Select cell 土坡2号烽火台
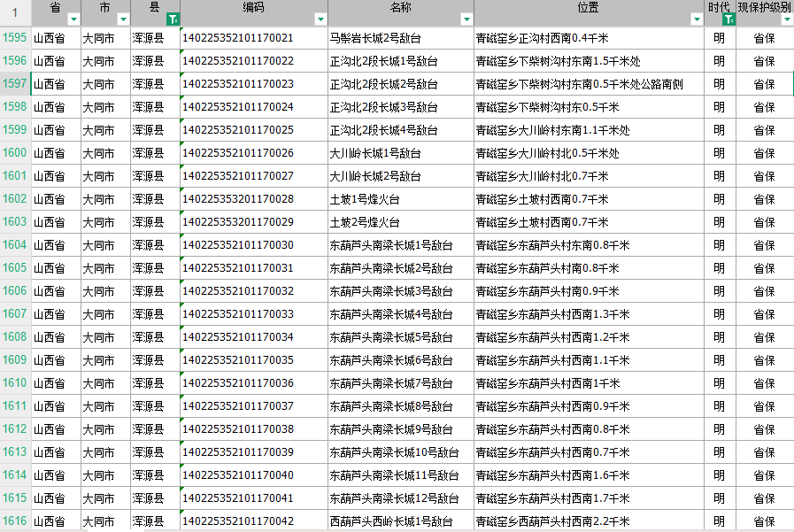This screenshot has height=532, width=794. [401, 222]
